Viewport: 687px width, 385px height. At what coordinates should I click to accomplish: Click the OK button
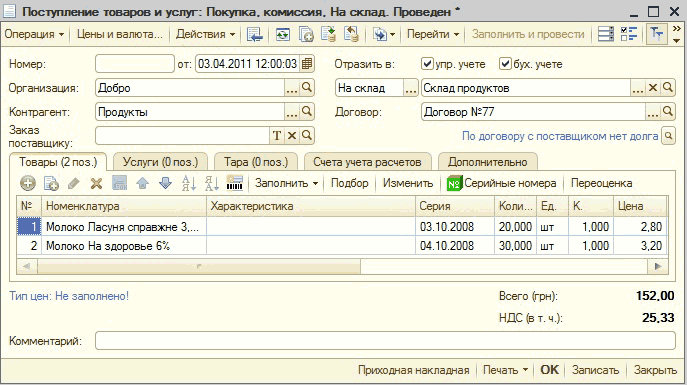coord(549,370)
